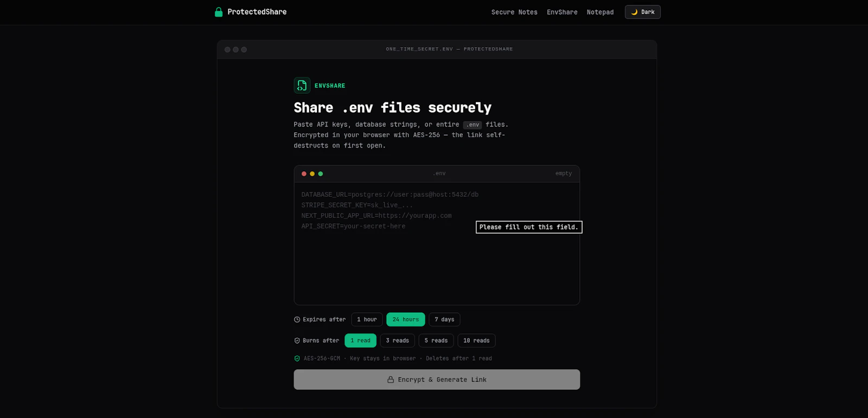Click 'Deletes after 1 read' text

tap(459, 358)
